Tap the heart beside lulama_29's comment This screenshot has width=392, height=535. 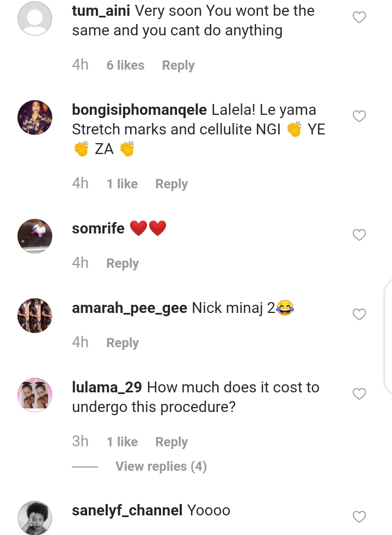[x=359, y=394]
